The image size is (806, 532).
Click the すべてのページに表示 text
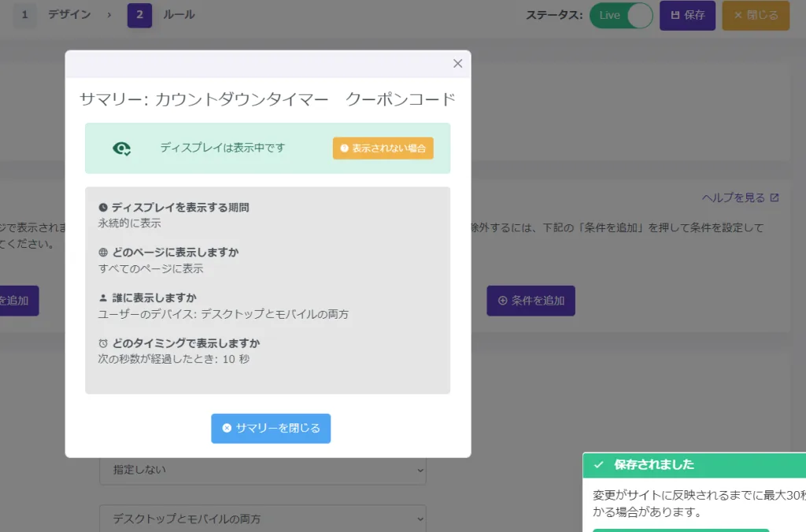[x=150, y=268]
